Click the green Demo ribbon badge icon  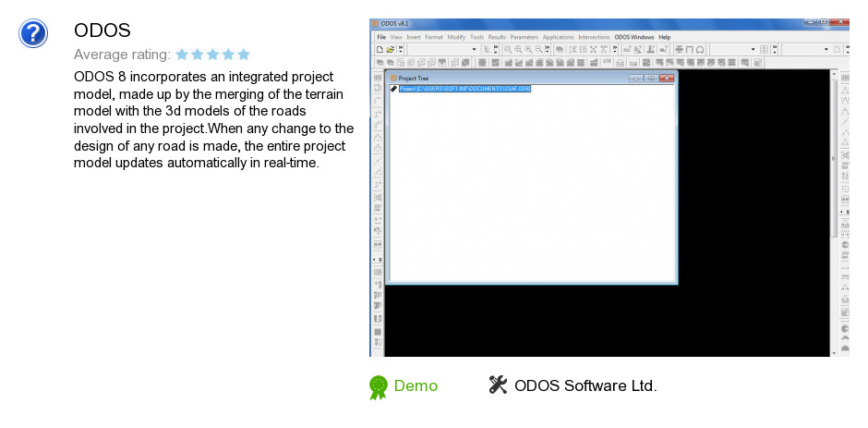(379, 387)
